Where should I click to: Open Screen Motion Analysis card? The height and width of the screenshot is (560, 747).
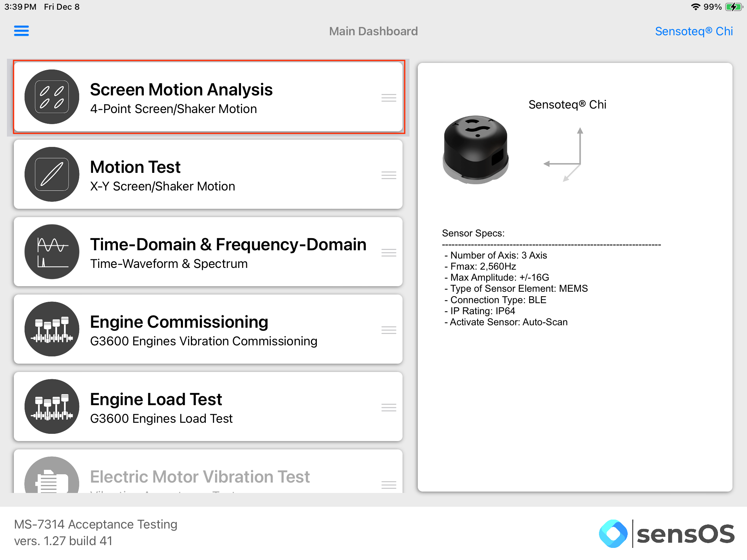pos(209,97)
